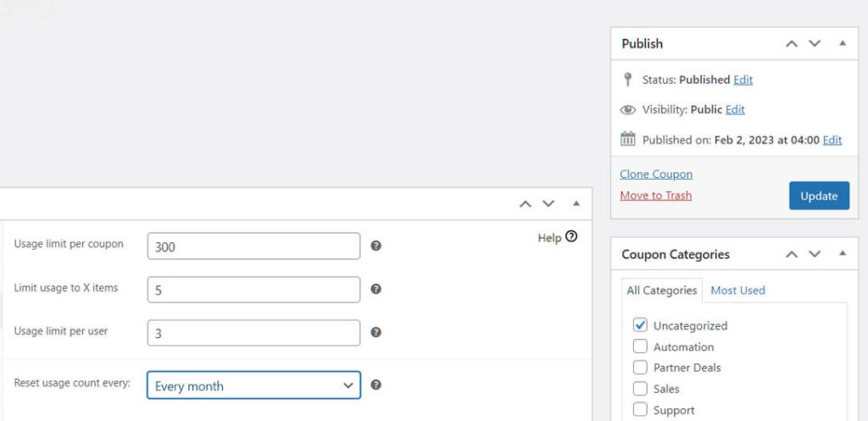The width and height of the screenshot is (868, 421).
Task: Check the Automation category
Action: [641, 346]
